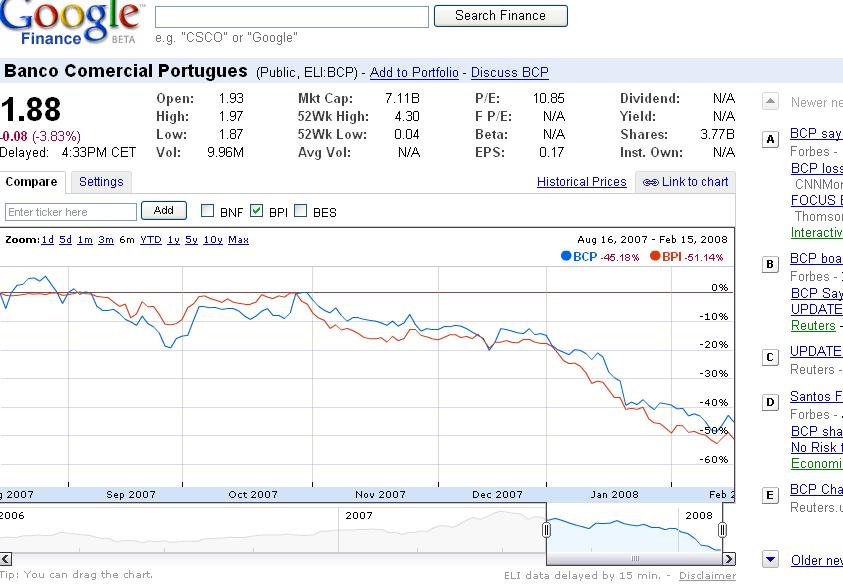The height and width of the screenshot is (585, 843).
Task: Set chart zoom to Max
Action: click(238, 240)
